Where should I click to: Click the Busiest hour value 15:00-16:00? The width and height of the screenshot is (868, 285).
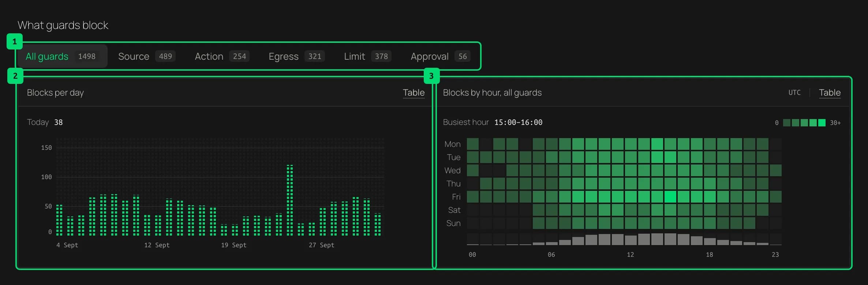click(x=518, y=122)
